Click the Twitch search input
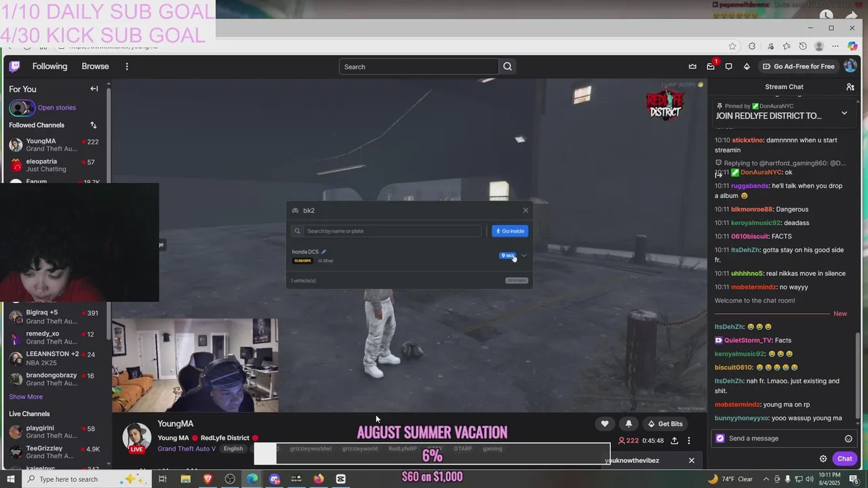 419,66
